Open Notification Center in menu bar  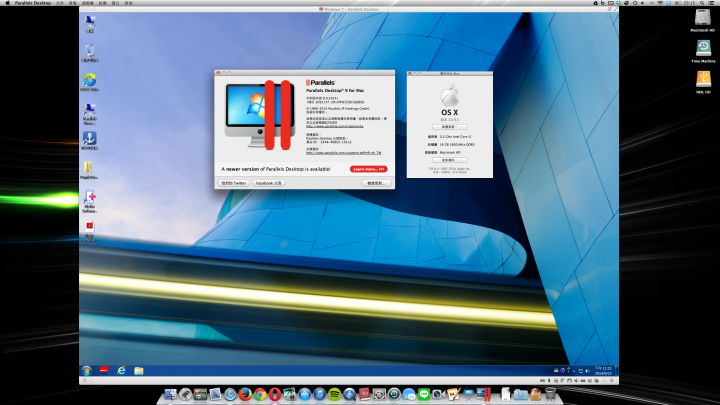(711, 3)
